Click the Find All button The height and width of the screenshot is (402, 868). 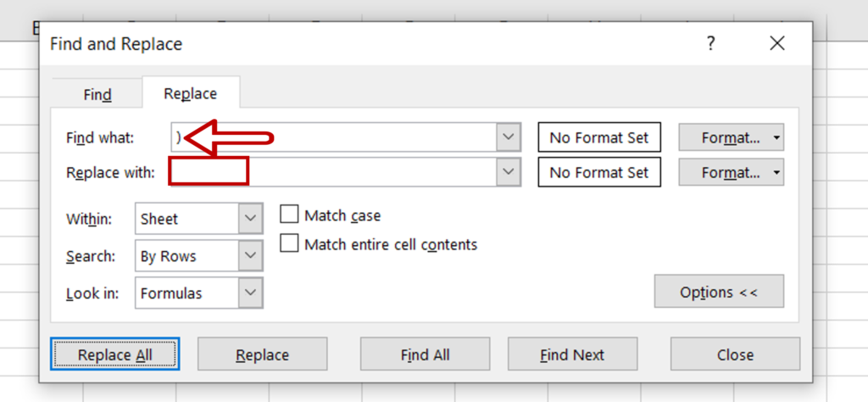tap(426, 355)
